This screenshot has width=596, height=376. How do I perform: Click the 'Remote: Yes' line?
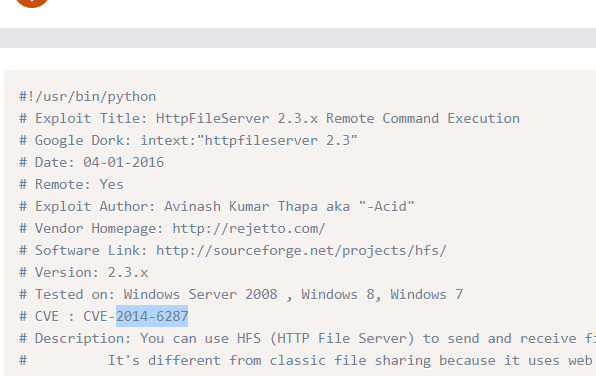point(71,185)
